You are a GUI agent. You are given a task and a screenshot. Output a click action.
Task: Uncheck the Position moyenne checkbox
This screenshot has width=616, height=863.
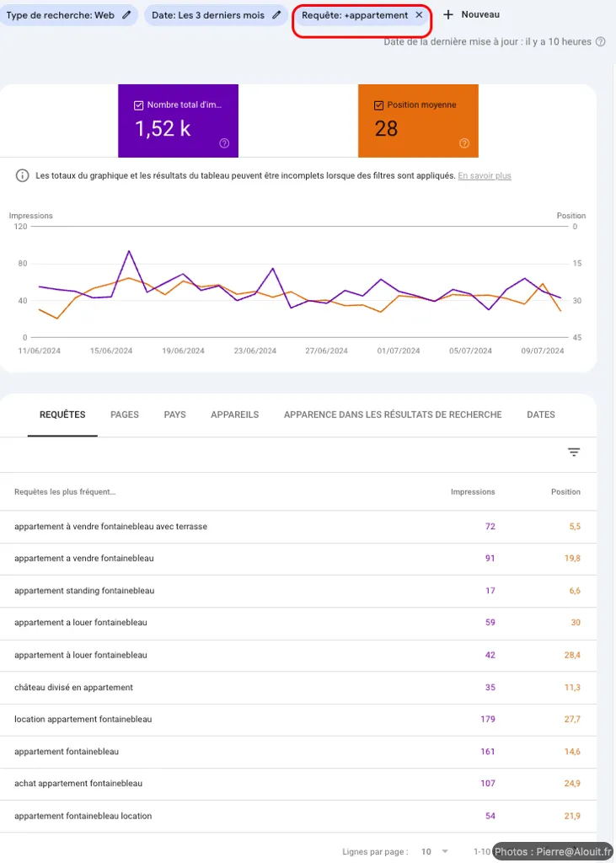(x=378, y=105)
